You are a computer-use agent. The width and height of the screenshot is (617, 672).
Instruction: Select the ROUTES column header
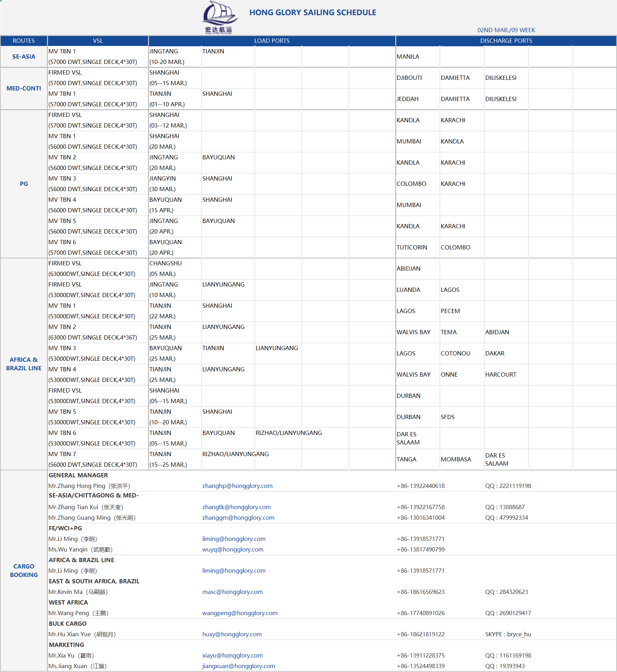coord(24,41)
